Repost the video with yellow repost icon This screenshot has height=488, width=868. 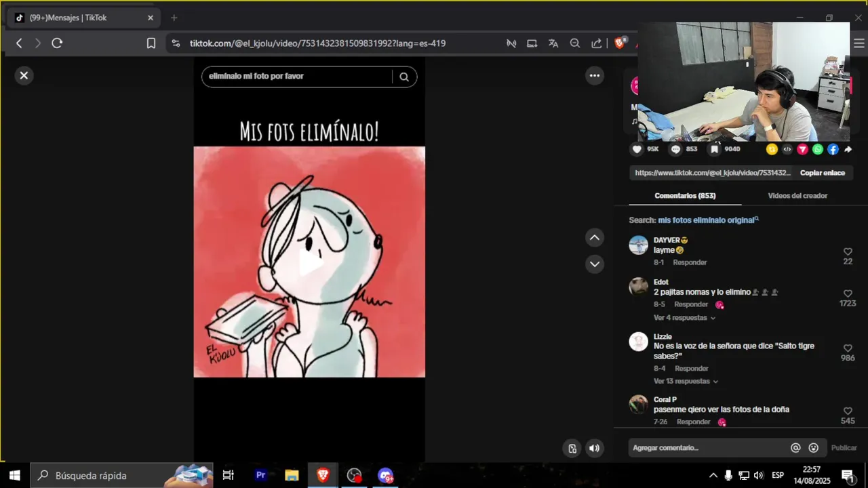(x=772, y=149)
